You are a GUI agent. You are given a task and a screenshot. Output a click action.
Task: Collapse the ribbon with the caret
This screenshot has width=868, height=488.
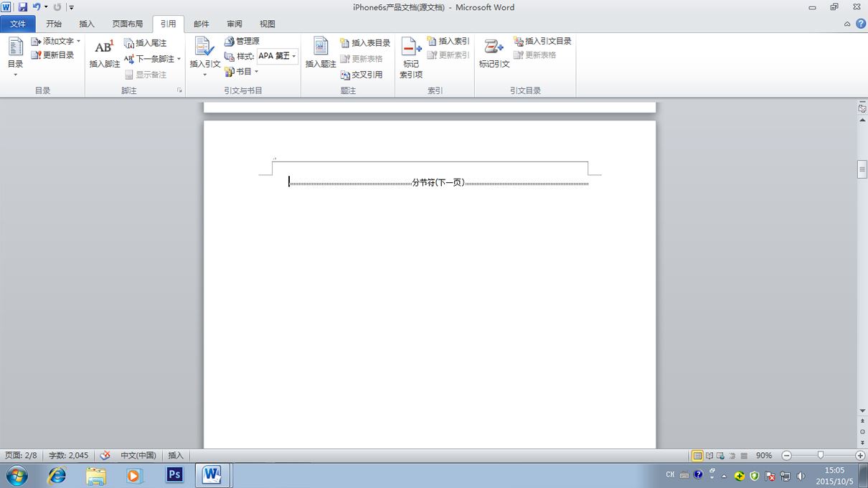tap(847, 24)
